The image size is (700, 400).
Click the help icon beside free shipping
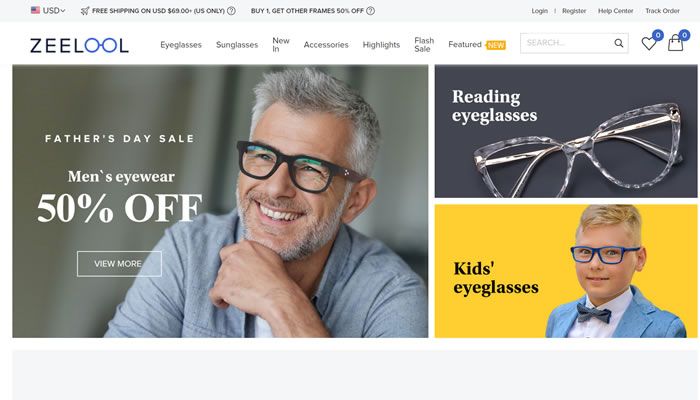click(x=231, y=11)
